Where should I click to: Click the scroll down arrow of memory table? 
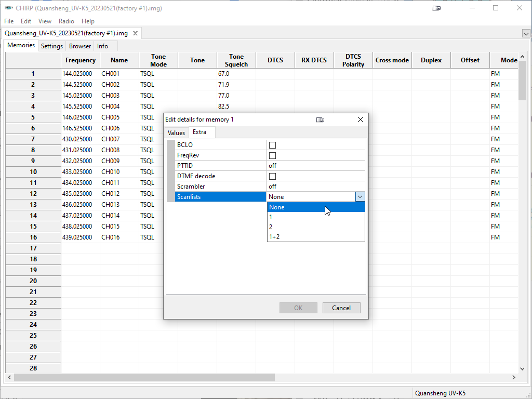tap(523, 368)
